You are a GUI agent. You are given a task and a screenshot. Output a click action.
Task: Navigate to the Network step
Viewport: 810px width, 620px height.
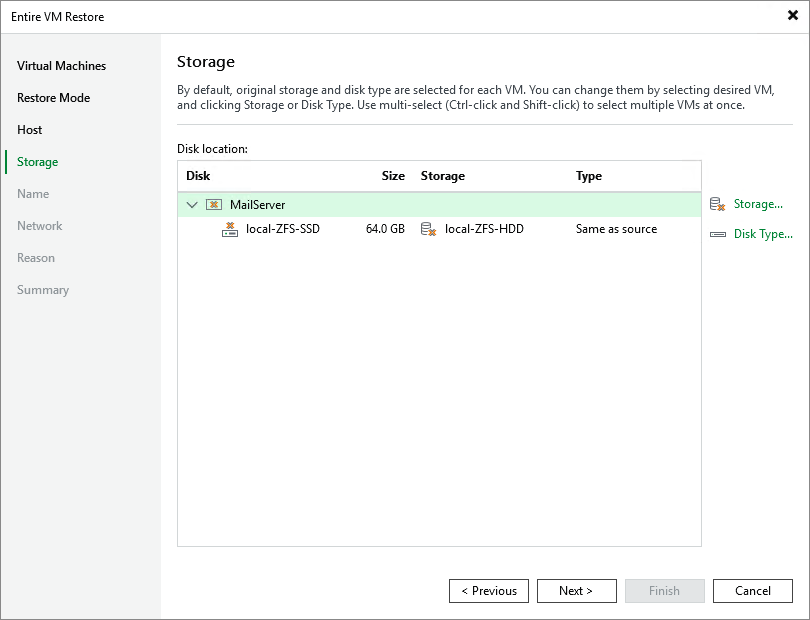[40, 225]
